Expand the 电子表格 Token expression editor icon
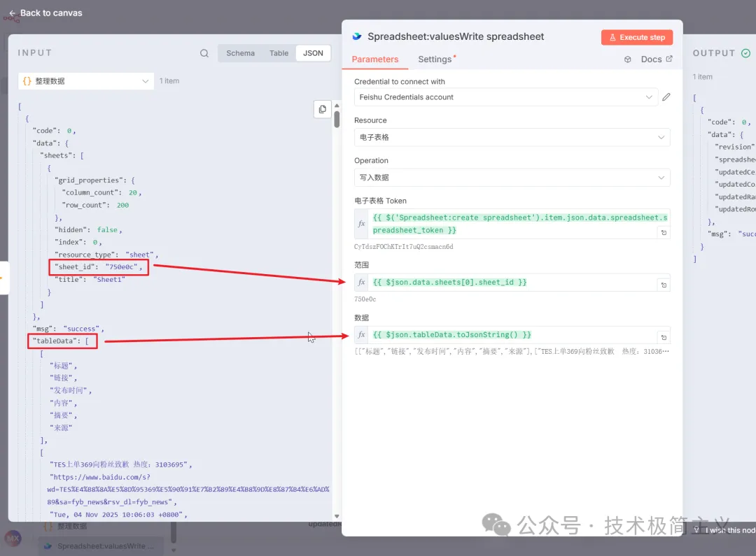Screen dimensions: 756x556 pos(664,233)
